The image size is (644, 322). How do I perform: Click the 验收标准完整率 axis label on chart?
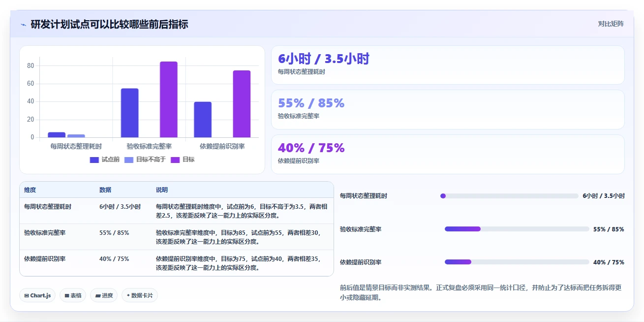point(149,146)
